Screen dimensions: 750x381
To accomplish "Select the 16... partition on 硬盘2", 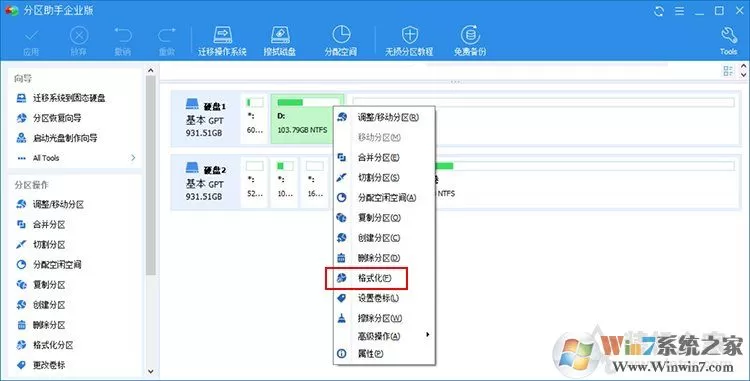I will [315, 182].
